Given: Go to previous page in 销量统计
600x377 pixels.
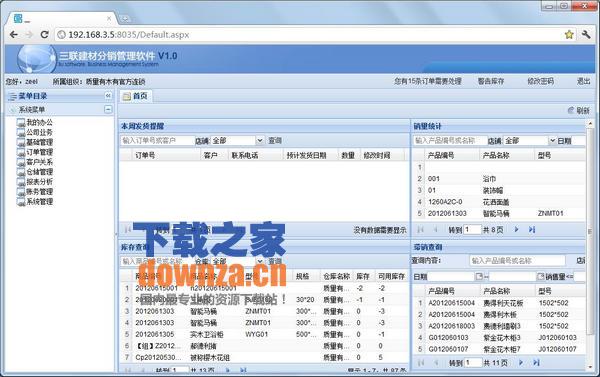Looking at the screenshot, I should click(435, 230).
